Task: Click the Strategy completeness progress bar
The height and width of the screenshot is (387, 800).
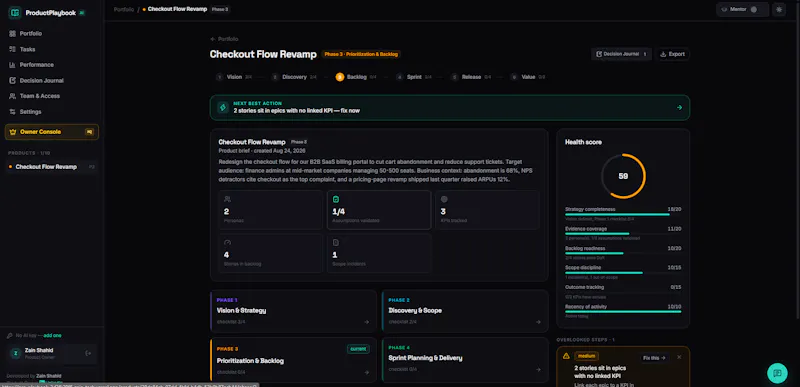Action: pos(623,215)
